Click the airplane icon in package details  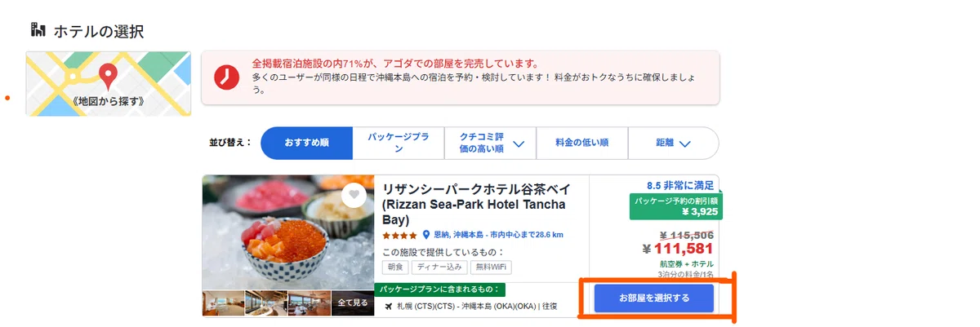click(x=389, y=306)
